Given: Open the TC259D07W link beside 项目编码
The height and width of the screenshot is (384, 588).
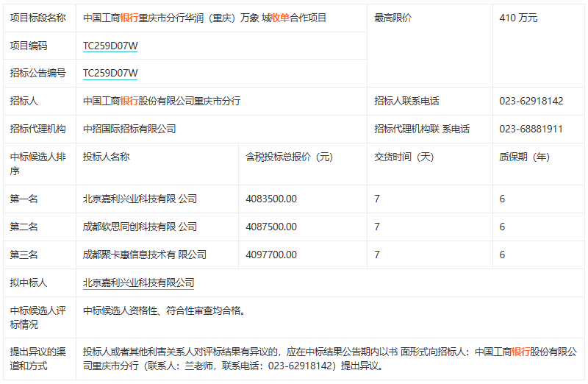Looking at the screenshot, I should [110, 46].
